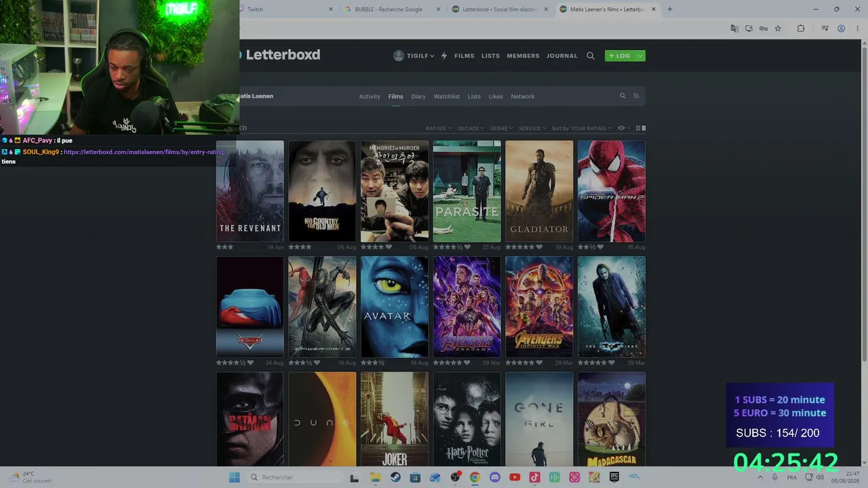The height and width of the screenshot is (488, 868).
Task: Expand the arrow beside the LOG button
Action: (x=639, y=56)
